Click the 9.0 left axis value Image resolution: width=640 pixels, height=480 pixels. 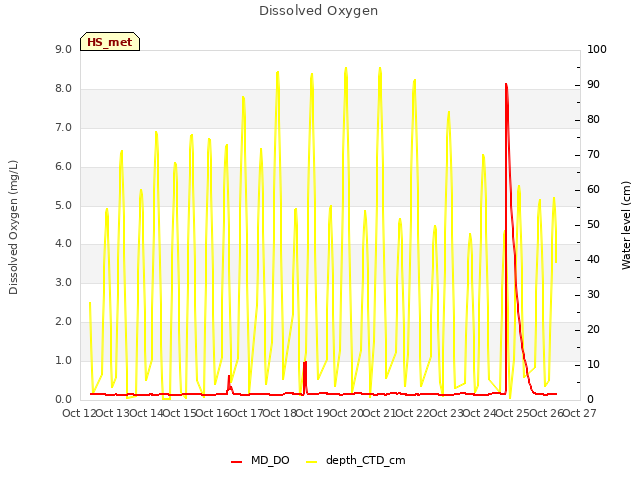(63, 49)
